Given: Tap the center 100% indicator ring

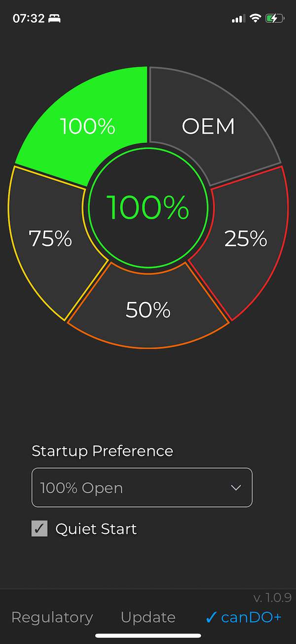Looking at the screenshot, I should point(147,208).
